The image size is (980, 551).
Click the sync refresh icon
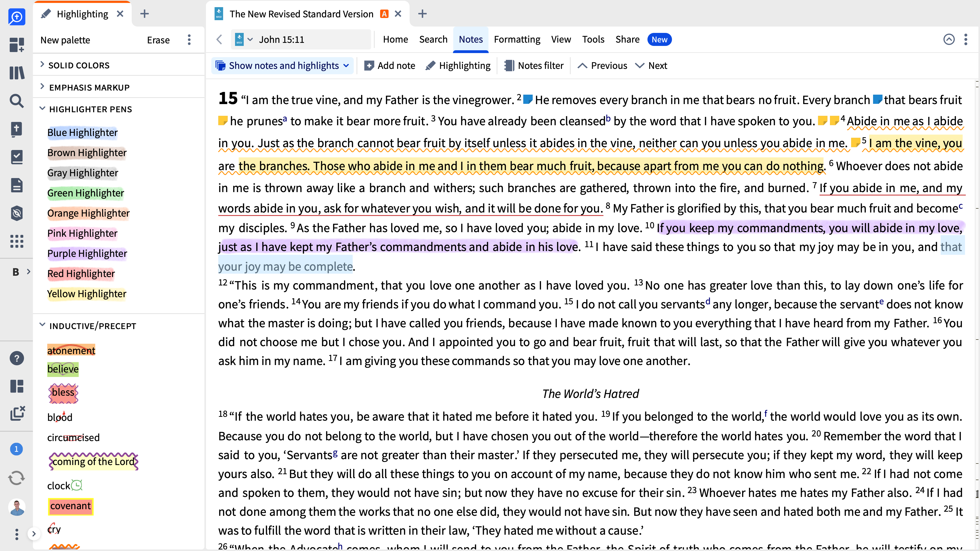click(x=16, y=478)
